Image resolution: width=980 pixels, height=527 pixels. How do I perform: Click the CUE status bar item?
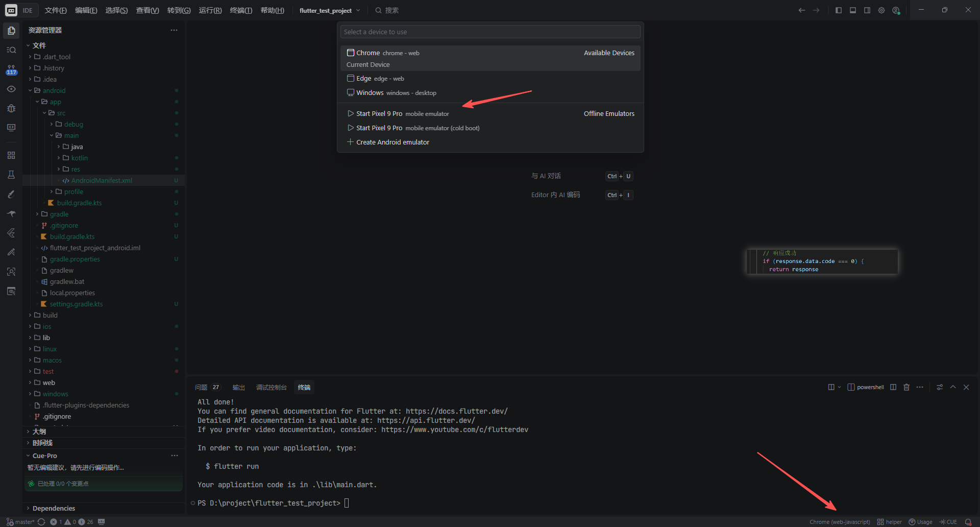[x=948, y=522]
